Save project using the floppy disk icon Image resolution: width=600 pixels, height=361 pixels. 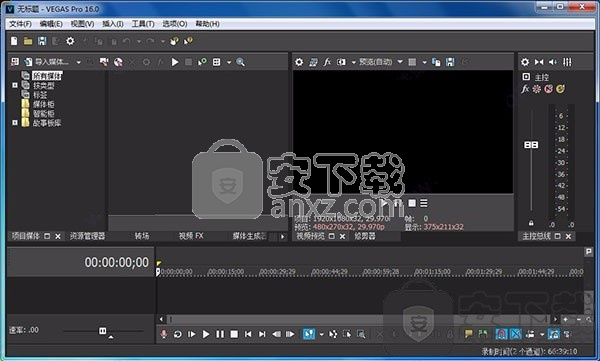tap(42, 41)
